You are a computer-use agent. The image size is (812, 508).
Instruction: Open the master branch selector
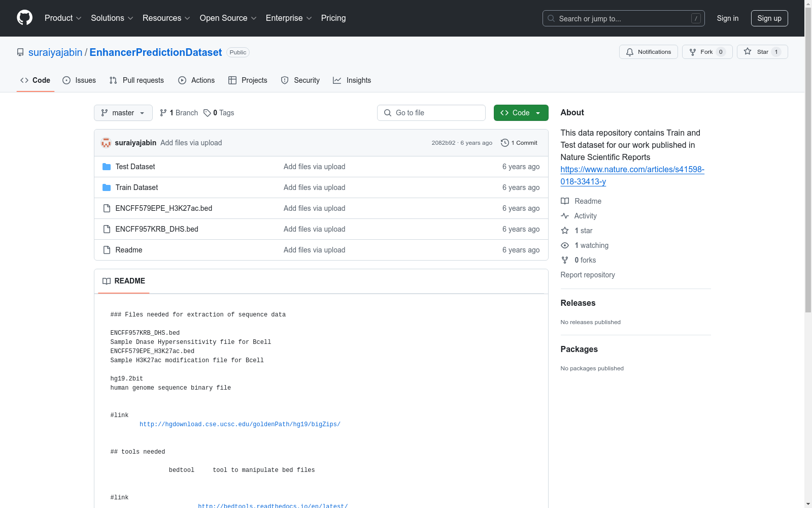123,113
